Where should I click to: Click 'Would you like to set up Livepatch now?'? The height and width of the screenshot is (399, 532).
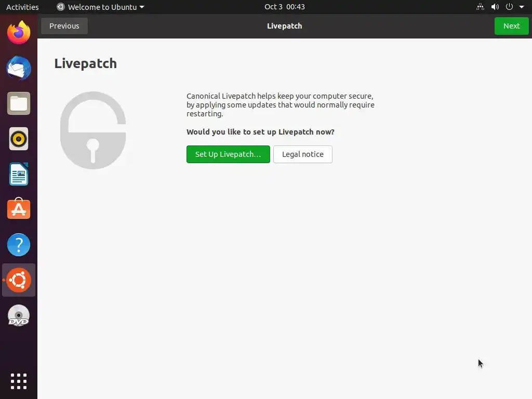[260, 132]
